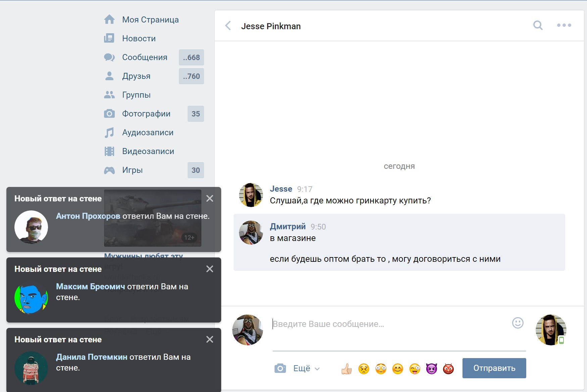Image resolution: width=587 pixels, height=392 pixels.
Task: Click the ..760 friends counter
Action: pos(191,76)
